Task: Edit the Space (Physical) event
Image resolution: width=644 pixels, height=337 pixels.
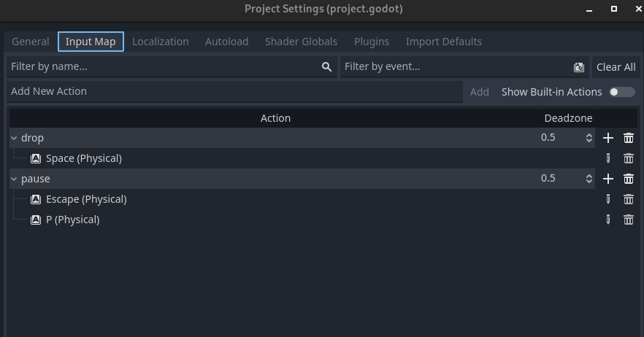Action: [x=607, y=158]
